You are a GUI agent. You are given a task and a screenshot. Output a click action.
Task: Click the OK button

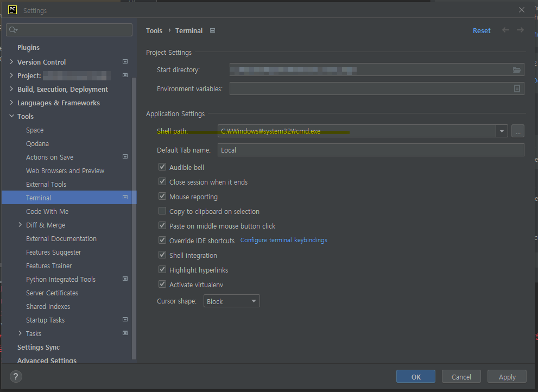pos(416,377)
